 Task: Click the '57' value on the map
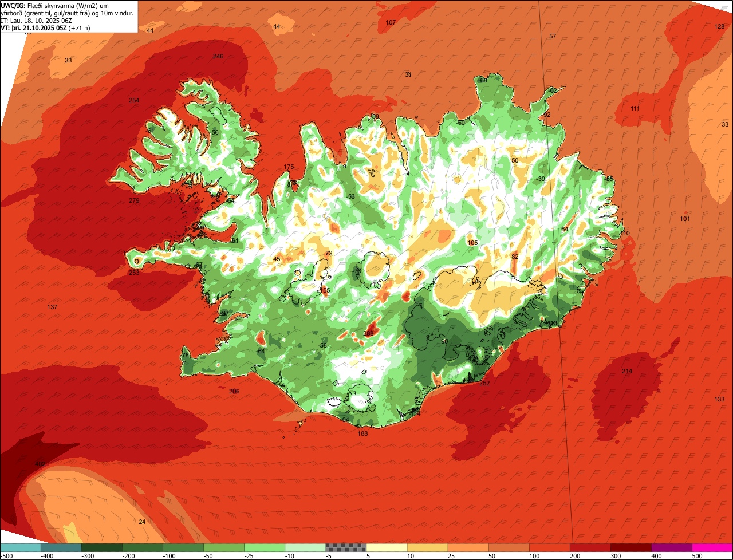[553, 36]
